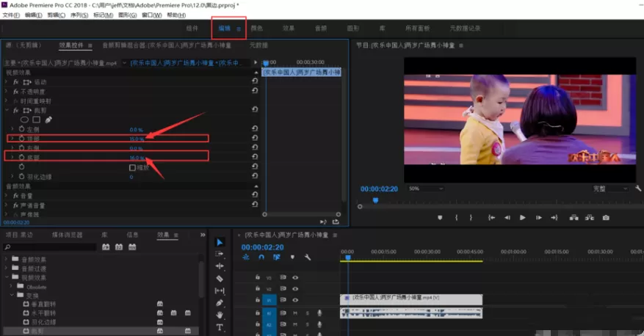Open the 50% zoom level dropdown
The width and height of the screenshot is (644, 336).
coord(426,189)
